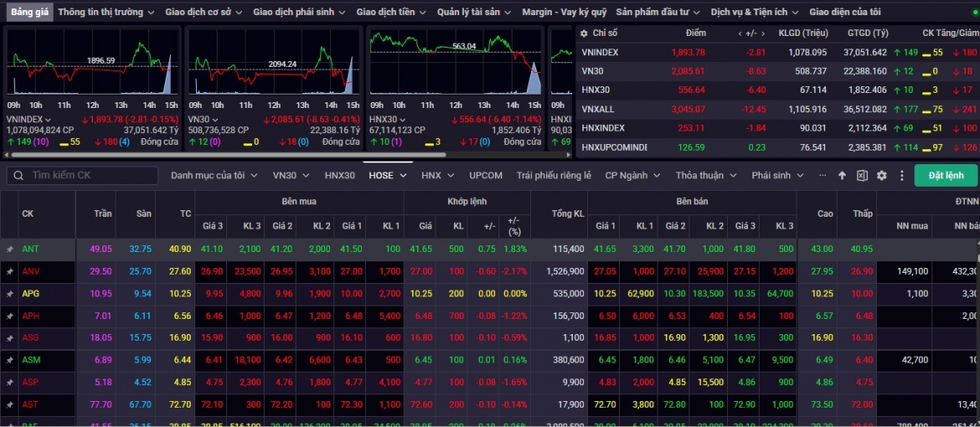Click the left arrow beside +/- index header
Viewport: 980px width, 427px height.
[740, 33]
